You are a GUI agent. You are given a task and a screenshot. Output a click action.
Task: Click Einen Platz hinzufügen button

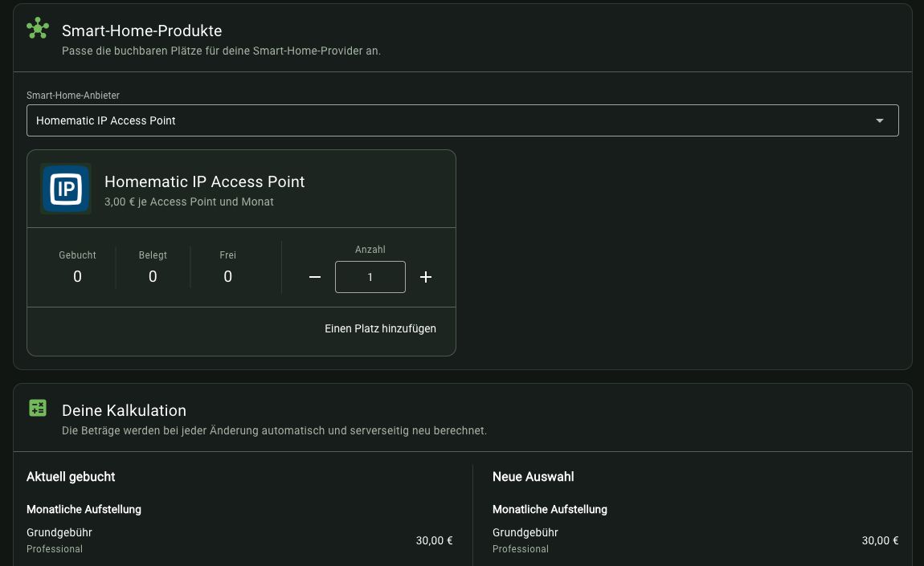point(380,328)
